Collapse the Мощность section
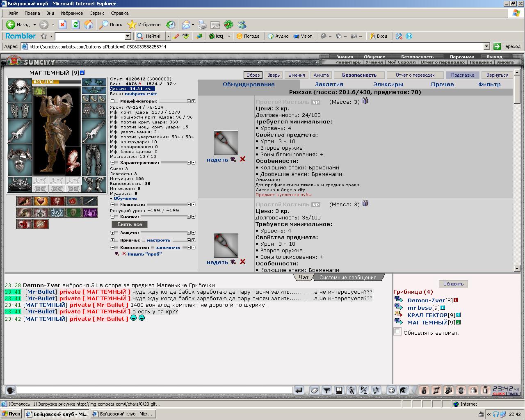The width and height of the screenshot is (525, 420). coord(112,204)
